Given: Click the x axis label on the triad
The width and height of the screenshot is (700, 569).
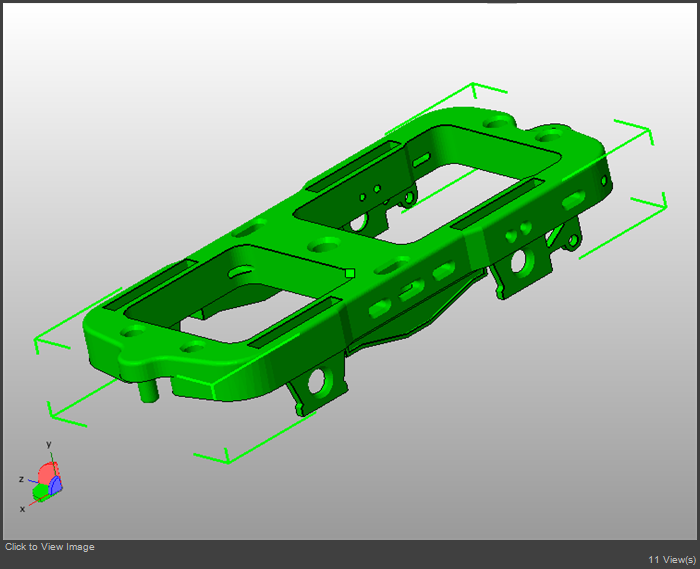Looking at the screenshot, I should [x=22, y=508].
